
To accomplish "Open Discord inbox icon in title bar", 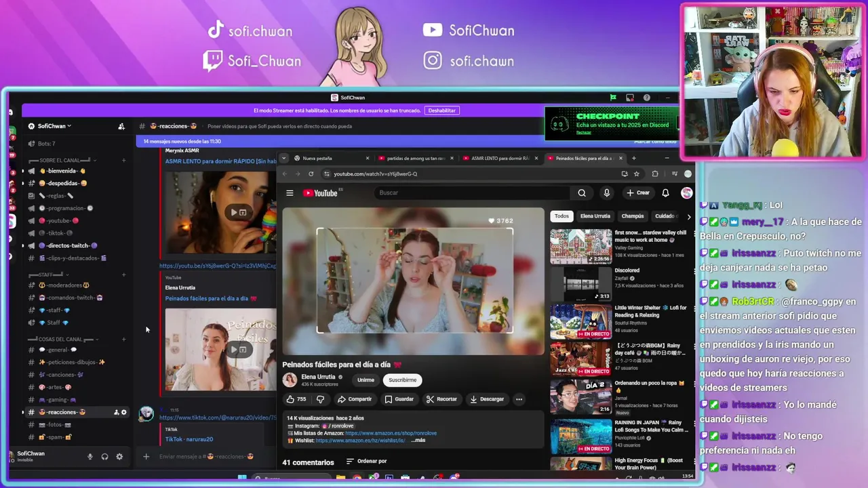I will (630, 98).
